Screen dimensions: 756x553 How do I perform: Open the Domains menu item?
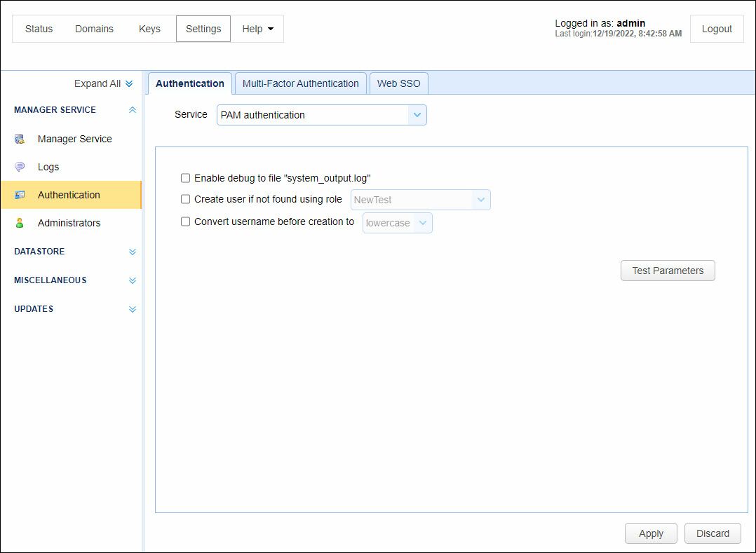(94, 29)
